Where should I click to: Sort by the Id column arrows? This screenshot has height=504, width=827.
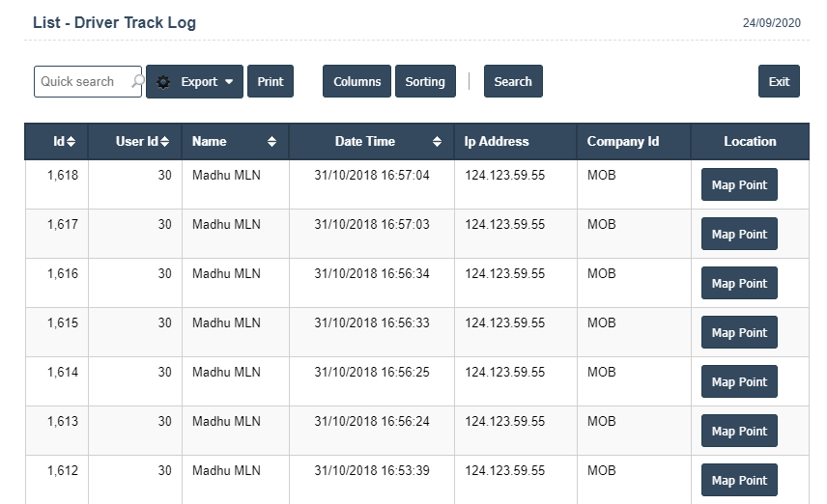coord(71,142)
